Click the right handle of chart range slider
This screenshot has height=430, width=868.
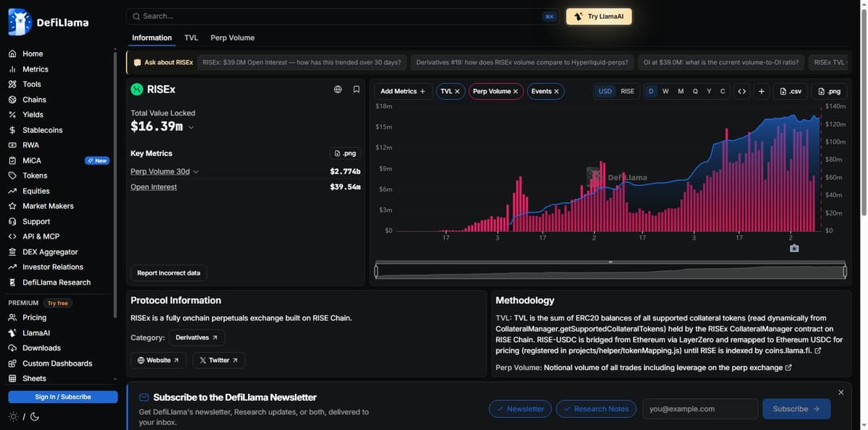[x=845, y=271]
